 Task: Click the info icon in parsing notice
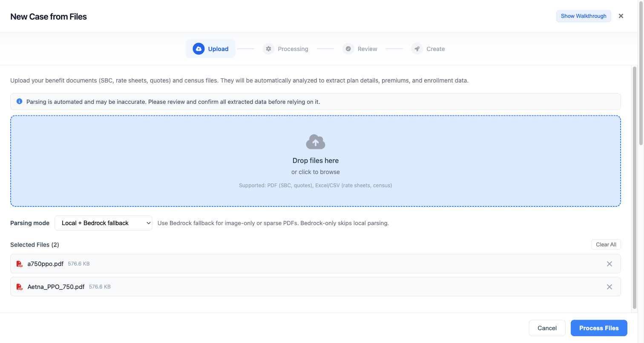pyautogui.click(x=19, y=102)
